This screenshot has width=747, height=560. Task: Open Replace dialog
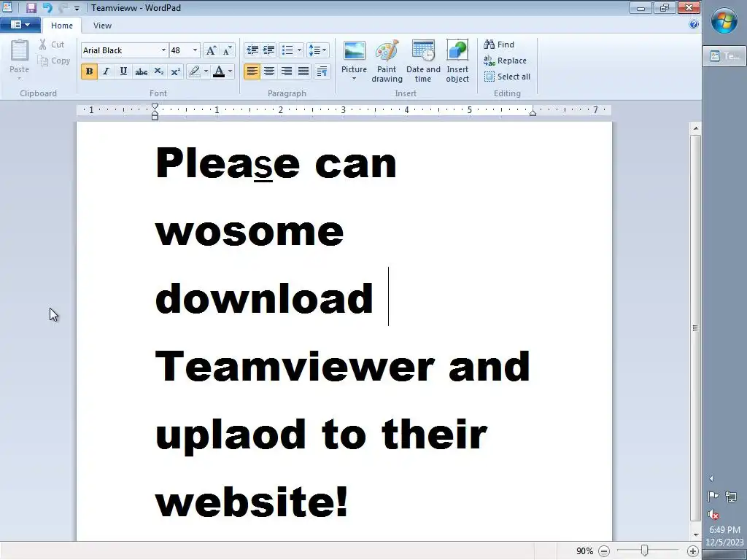(505, 61)
